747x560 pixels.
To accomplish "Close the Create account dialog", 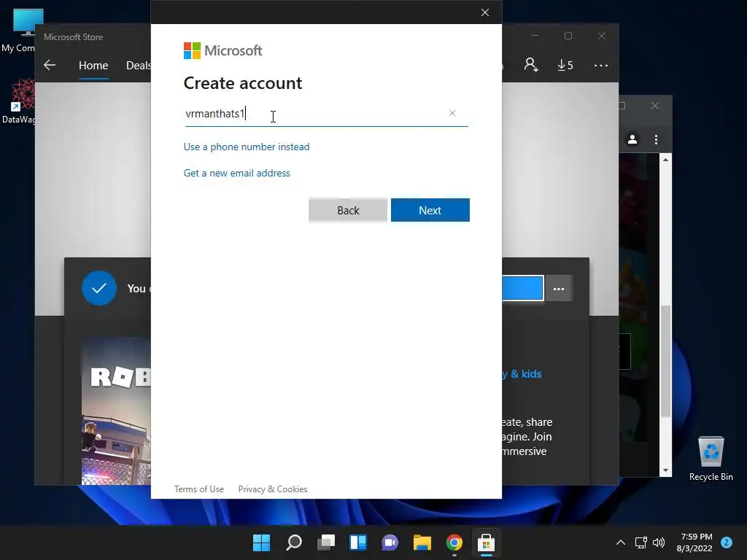I will tap(485, 12).
